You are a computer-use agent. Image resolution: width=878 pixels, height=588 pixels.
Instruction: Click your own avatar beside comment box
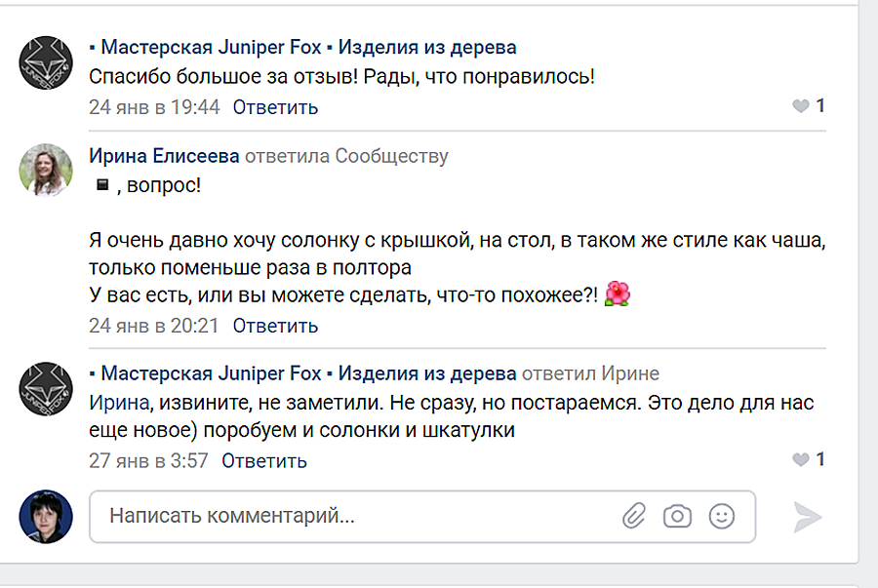coord(46,517)
